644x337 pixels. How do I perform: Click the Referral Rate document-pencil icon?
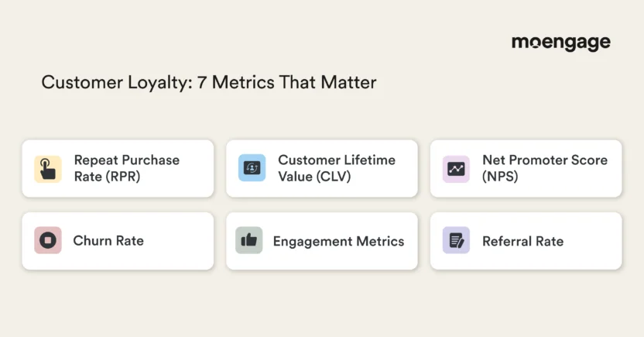point(456,241)
